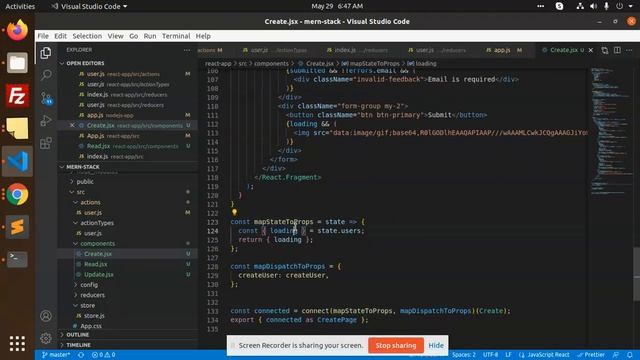Open the Extensions view
640x360 pixels.
click(46, 143)
